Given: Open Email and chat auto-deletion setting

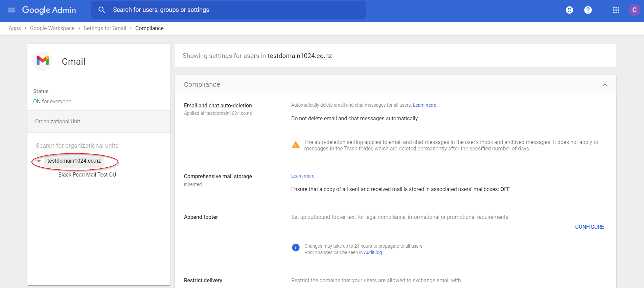Looking at the screenshot, I should [x=218, y=106].
